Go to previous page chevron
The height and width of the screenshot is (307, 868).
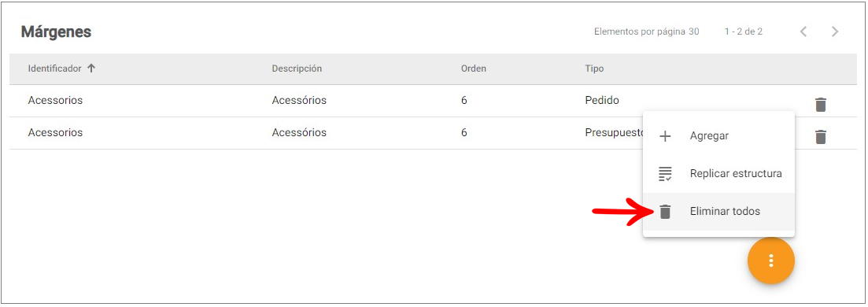click(x=803, y=31)
